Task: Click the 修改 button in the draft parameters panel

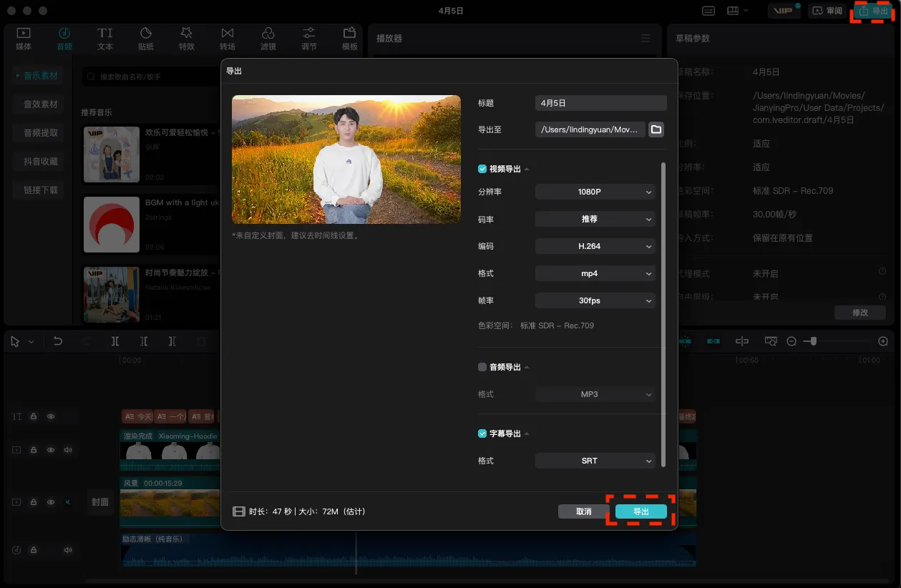Action: click(860, 313)
